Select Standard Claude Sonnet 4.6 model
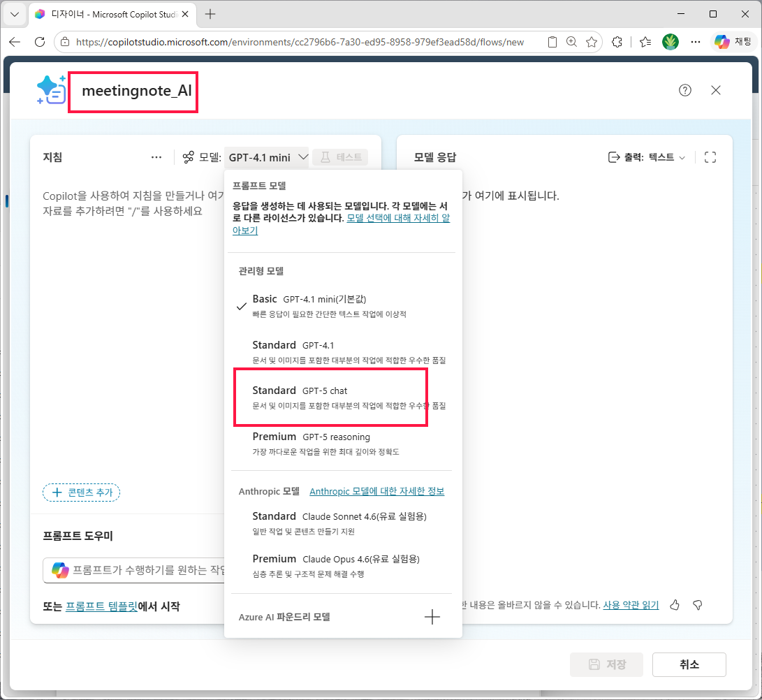The image size is (762, 700). (x=342, y=523)
